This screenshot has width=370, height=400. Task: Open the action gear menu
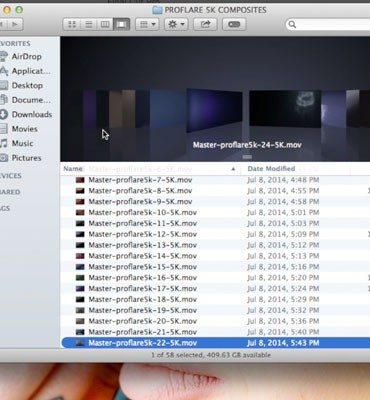tap(176, 24)
